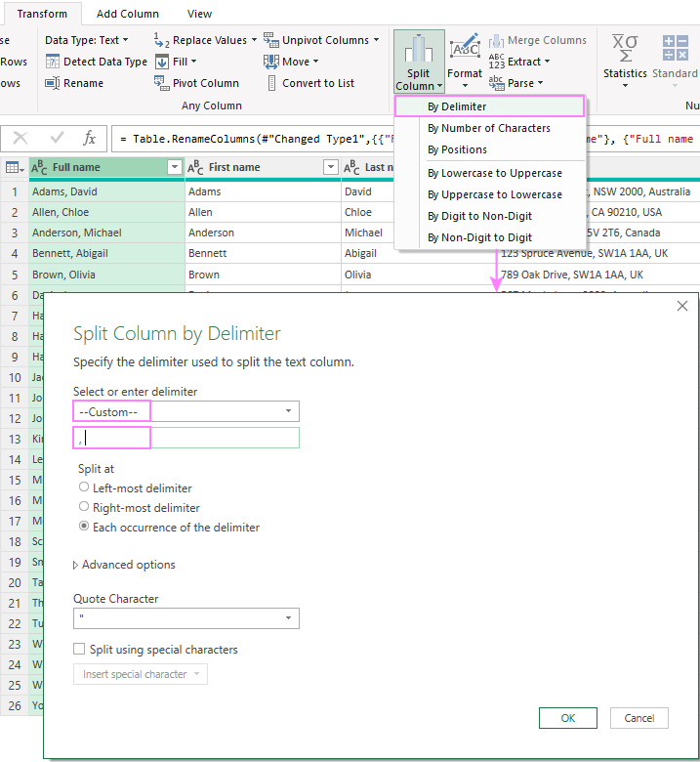Viewport: 700px width, 762px height.
Task: Click the Merge Columns icon
Action: (x=496, y=41)
